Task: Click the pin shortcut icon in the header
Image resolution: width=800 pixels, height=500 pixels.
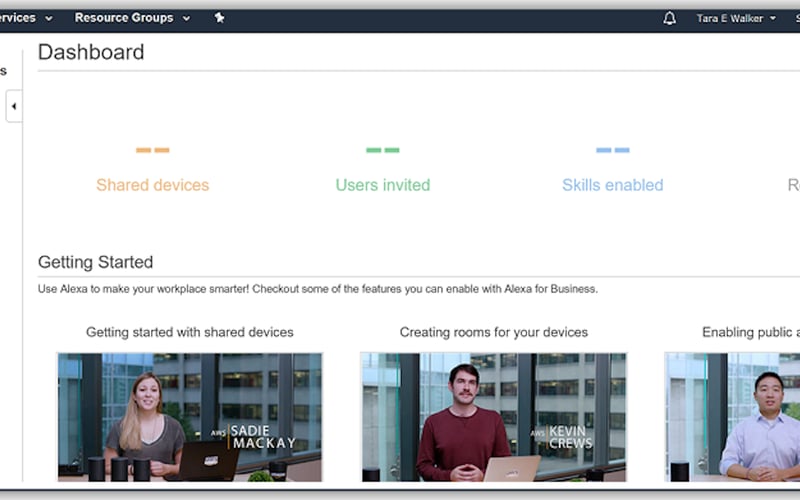Action: tap(219, 18)
